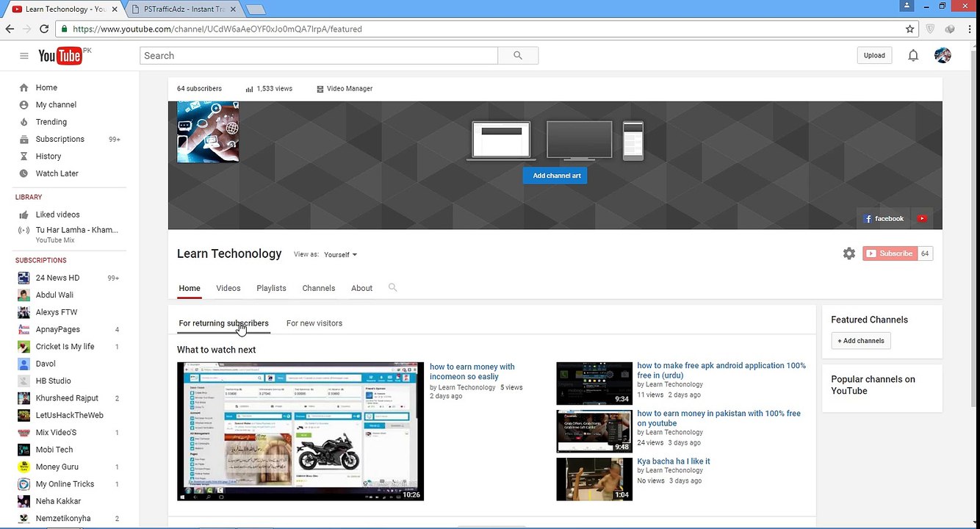Open the 1,533 views analytics link
The width and height of the screenshot is (980, 529).
point(269,89)
